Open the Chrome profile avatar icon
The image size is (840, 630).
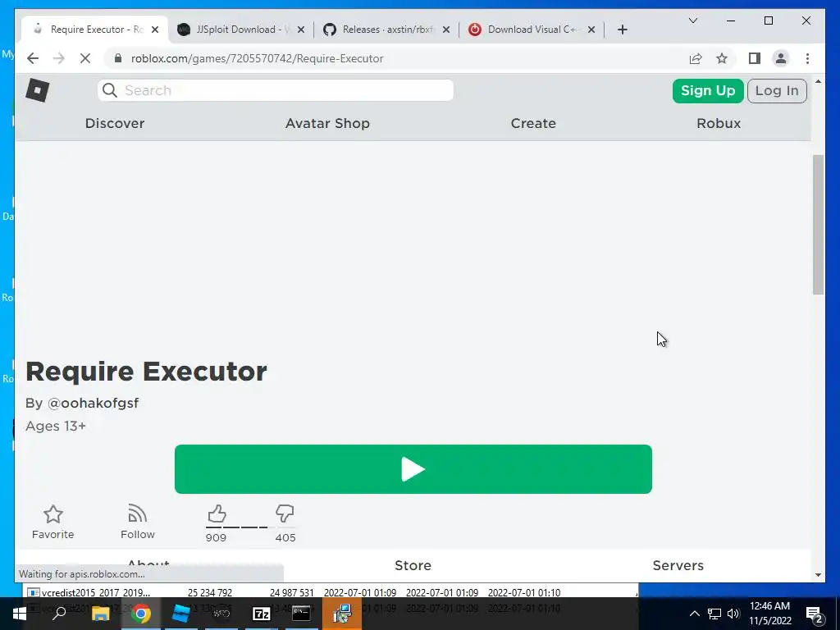[x=781, y=58]
